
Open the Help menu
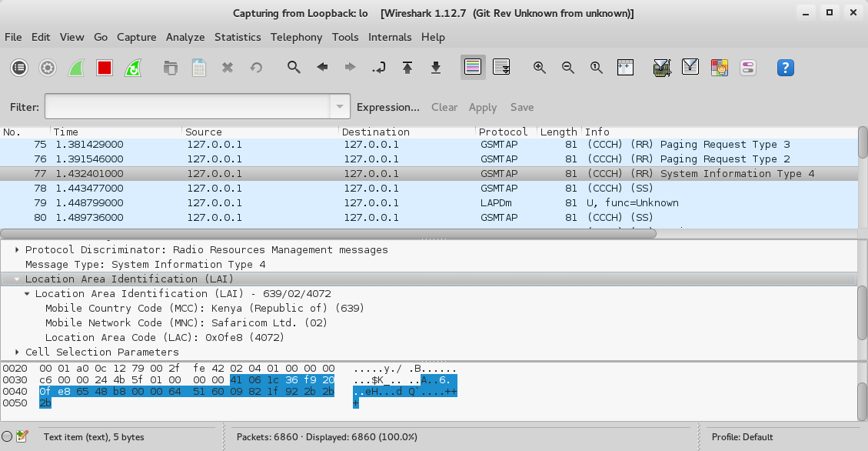click(433, 37)
